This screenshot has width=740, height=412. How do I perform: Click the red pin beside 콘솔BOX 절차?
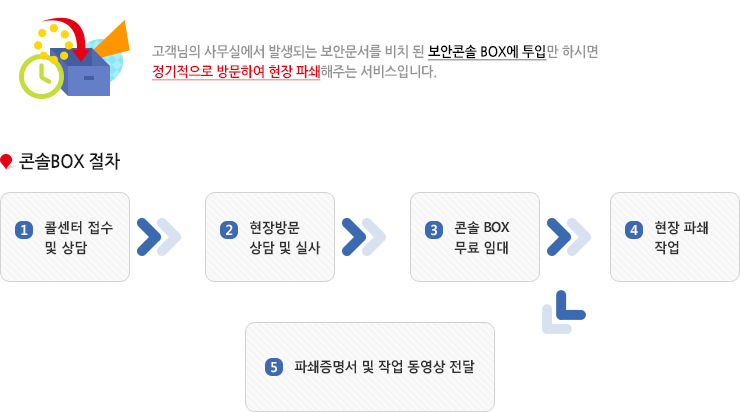[6, 161]
